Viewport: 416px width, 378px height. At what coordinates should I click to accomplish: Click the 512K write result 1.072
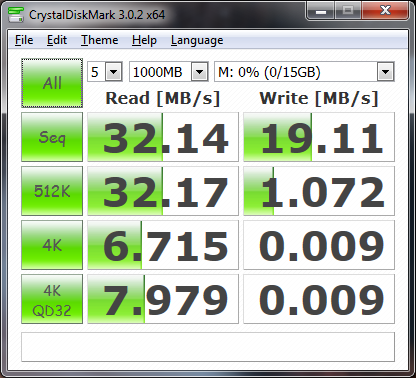[319, 191]
